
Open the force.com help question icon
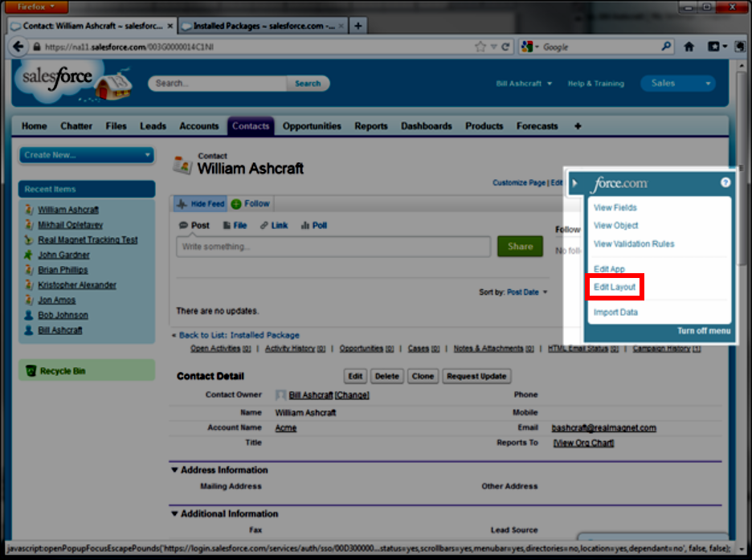[725, 182]
